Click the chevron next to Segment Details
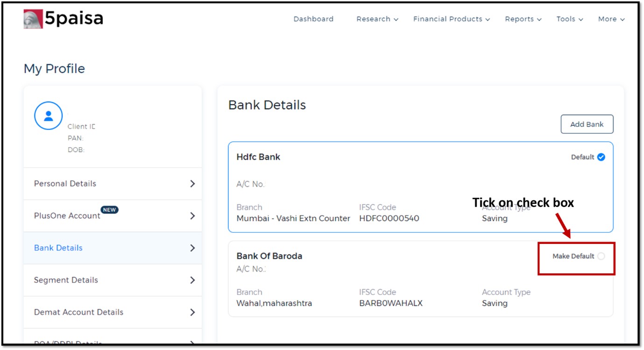Image resolution: width=644 pixels, height=350 pixels. [192, 280]
